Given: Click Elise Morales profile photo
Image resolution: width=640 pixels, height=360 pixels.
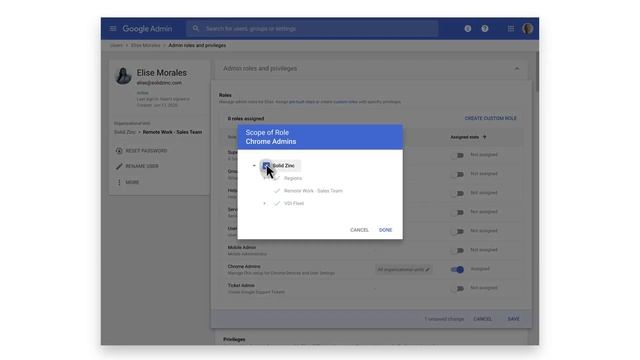Looking at the screenshot, I should pos(123,76).
